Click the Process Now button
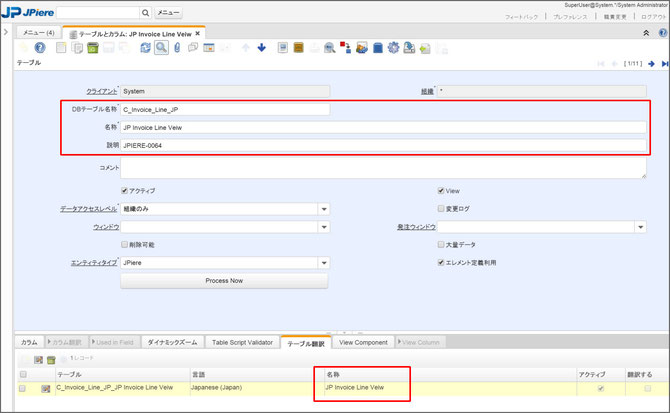Screen dimensions: 670x413 pyautogui.click(x=224, y=281)
